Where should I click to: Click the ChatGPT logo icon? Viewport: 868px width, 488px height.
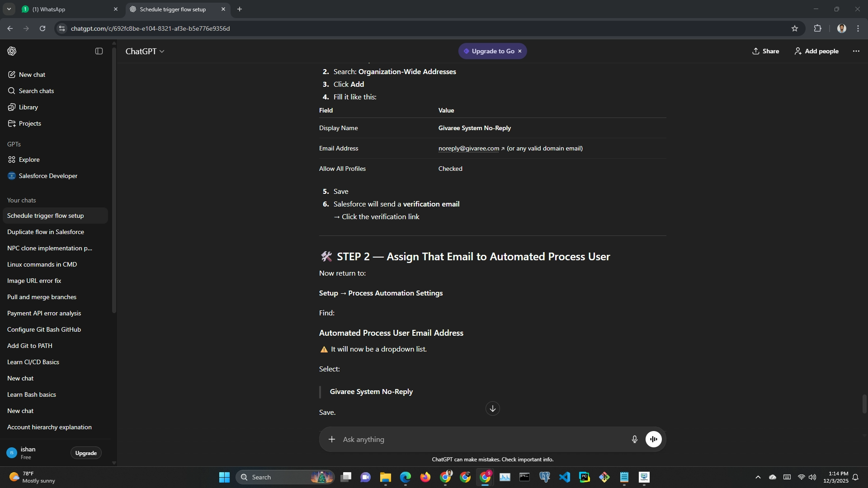tap(12, 51)
